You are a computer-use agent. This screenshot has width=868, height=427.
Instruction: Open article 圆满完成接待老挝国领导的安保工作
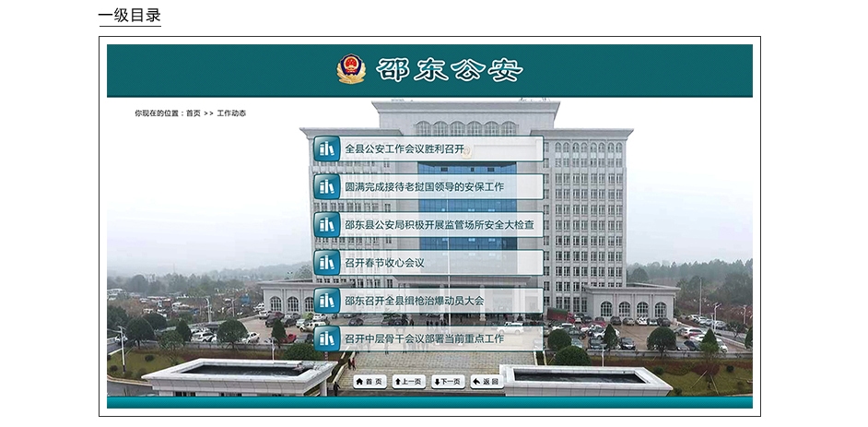pyautogui.click(x=424, y=187)
